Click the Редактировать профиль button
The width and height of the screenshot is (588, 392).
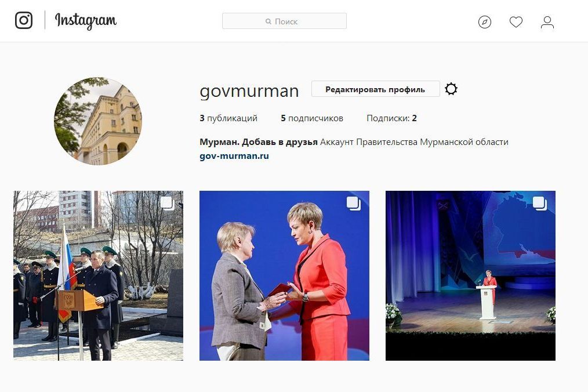(x=375, y=89)
